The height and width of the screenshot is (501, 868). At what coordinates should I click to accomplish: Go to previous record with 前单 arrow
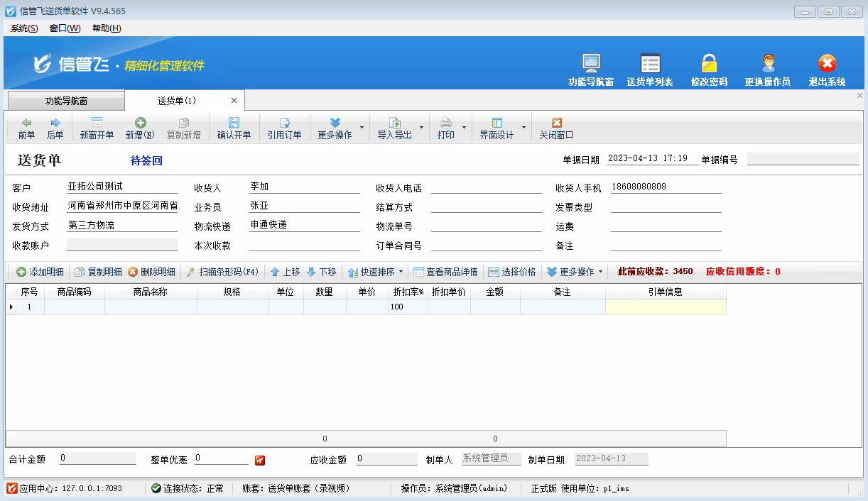[26, 128]
